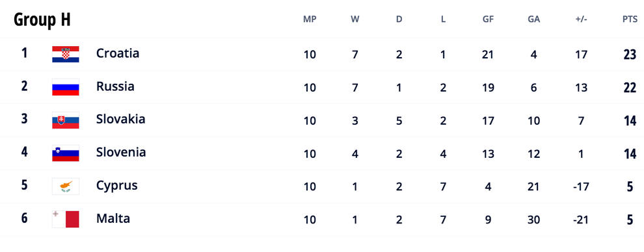
Task: Click the Croatia flag icon
Action: [66, 55]
